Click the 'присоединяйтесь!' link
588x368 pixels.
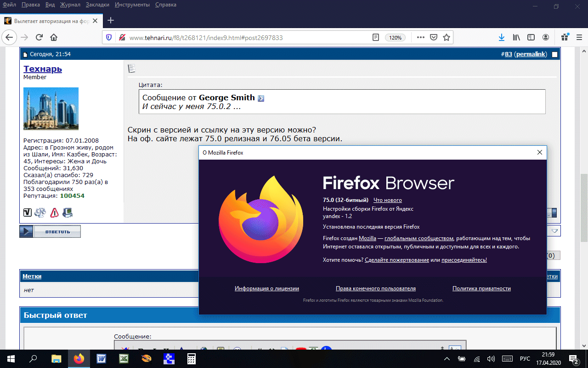[464, 260]
